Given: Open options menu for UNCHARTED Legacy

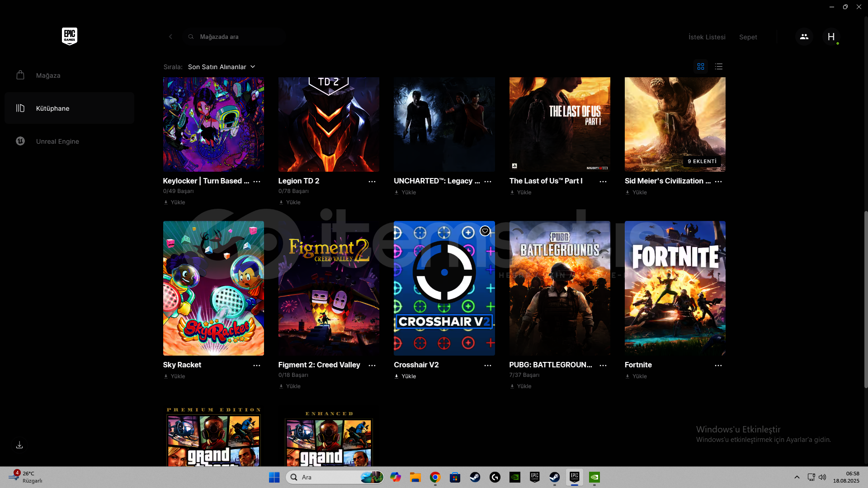Looking at the screenshot, I should [x=488, y=181].
